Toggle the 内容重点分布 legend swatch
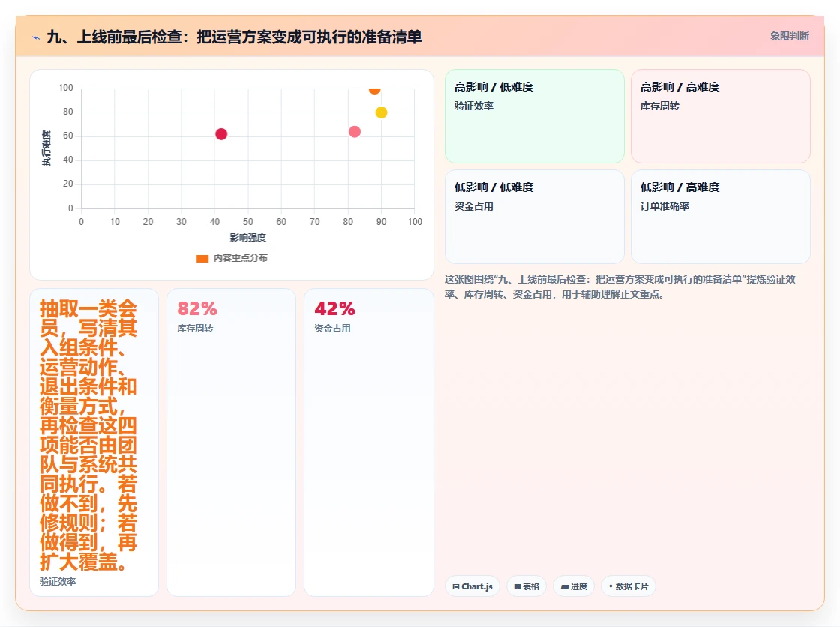840x627 pixels. [202, 258]
